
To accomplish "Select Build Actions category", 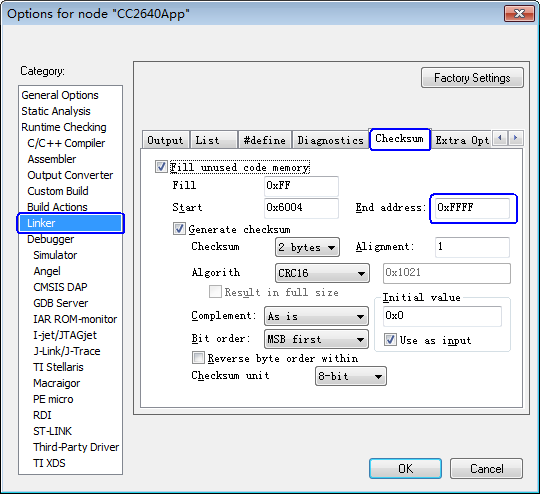I will tap(57, 207).
